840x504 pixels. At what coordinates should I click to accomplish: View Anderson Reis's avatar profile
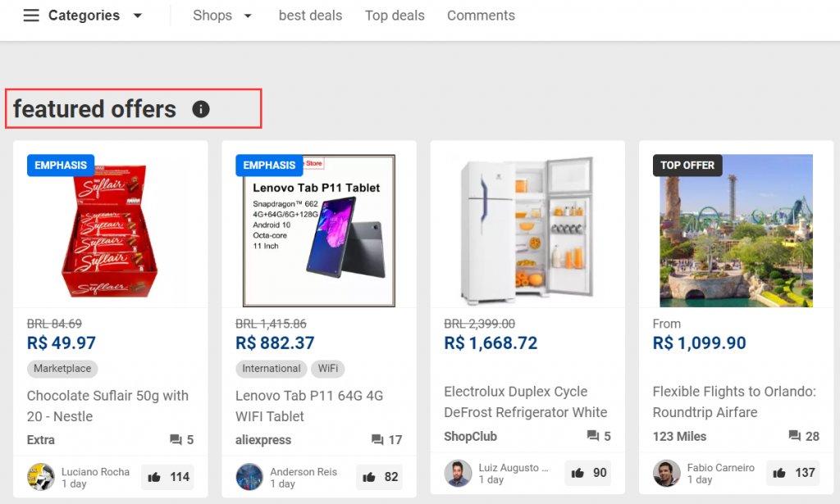[x=249, y=477]
